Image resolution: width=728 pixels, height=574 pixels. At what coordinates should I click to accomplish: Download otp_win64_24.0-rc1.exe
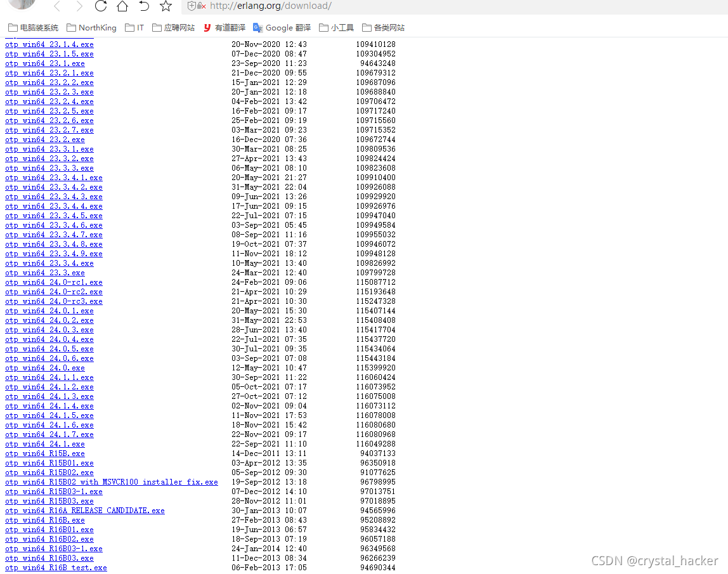(x=54, y=282)
